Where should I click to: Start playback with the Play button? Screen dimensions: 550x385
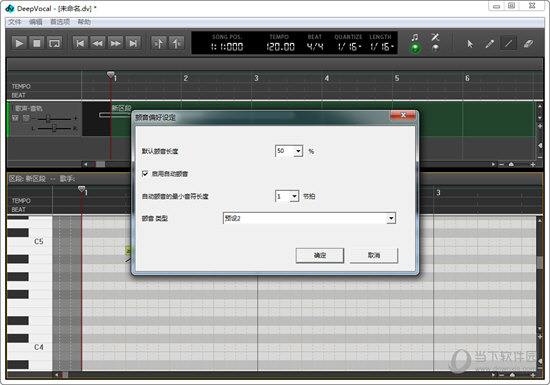[x=19, y=43]
